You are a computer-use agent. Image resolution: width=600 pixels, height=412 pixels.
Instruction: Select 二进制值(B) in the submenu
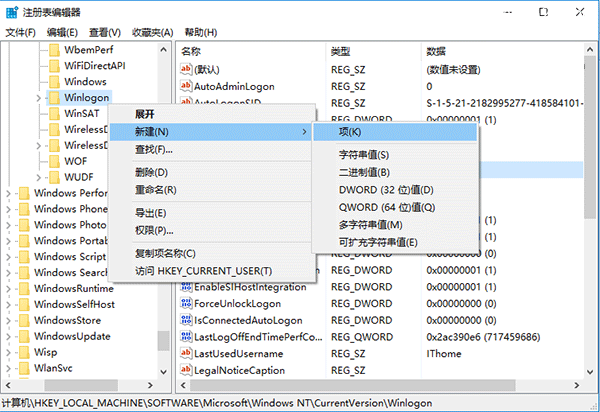click(395, 173)
